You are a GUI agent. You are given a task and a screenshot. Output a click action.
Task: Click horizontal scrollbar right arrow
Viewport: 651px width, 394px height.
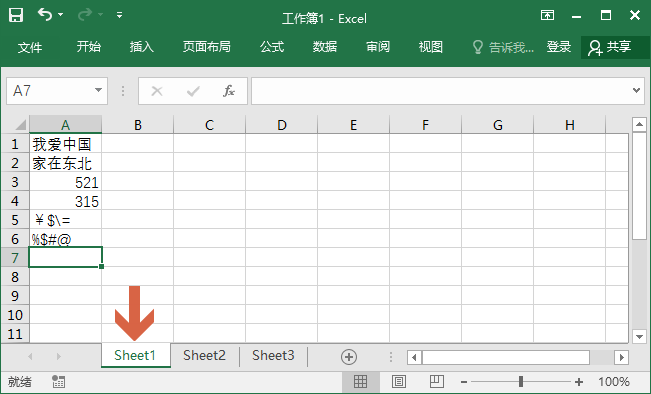621,357
